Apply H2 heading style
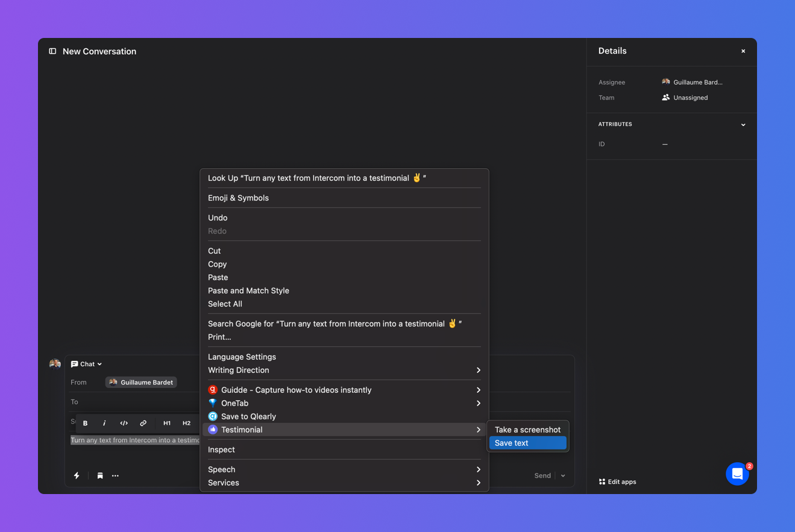Image resolution: width=795 pixels, height=532 pixels. [x=186, y=423]
